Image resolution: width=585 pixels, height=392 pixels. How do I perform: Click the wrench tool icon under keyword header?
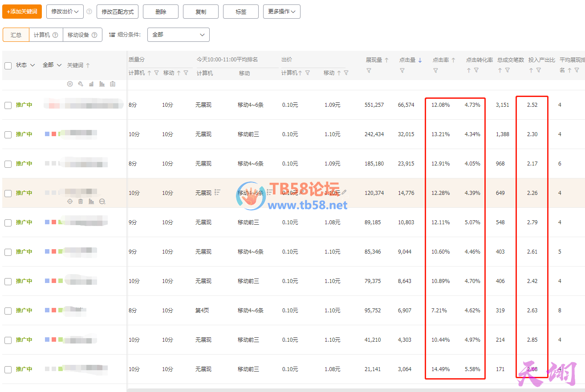pos(81,84)
